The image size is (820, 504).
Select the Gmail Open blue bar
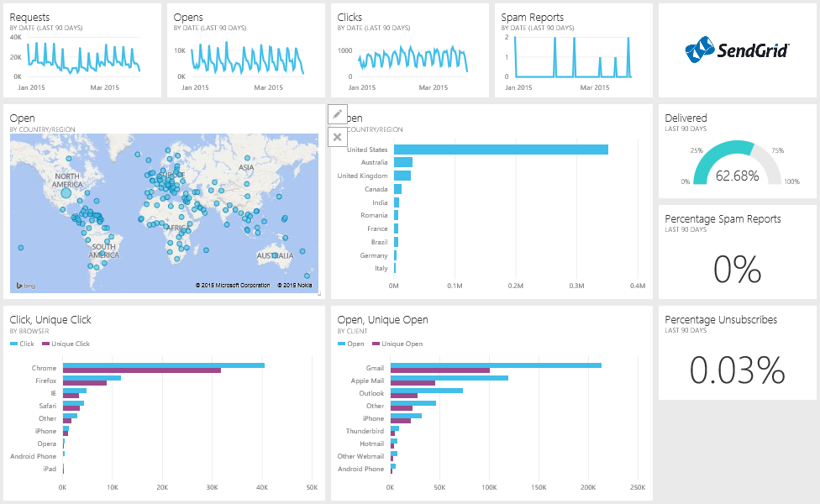(496, 365)
